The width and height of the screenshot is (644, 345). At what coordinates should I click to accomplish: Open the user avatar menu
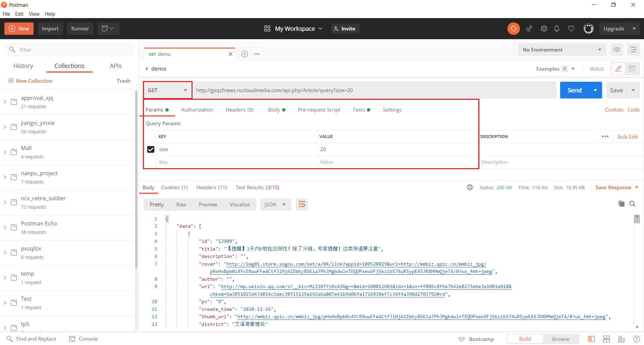click(588, 29)
